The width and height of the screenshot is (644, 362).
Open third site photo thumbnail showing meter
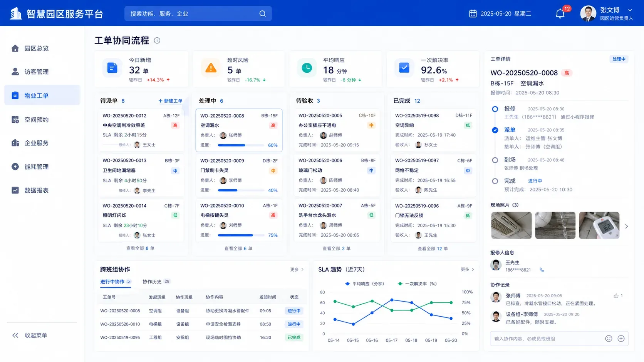(599, 225)
